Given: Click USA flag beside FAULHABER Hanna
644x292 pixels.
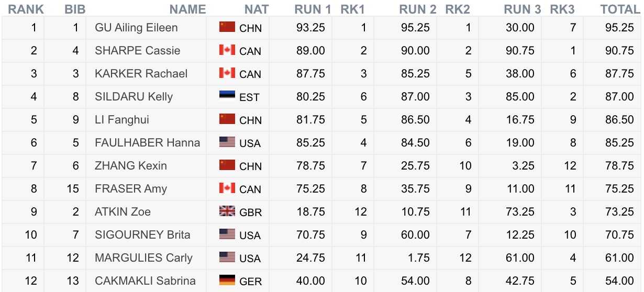Looking at the screenshot, I should 227,142.
